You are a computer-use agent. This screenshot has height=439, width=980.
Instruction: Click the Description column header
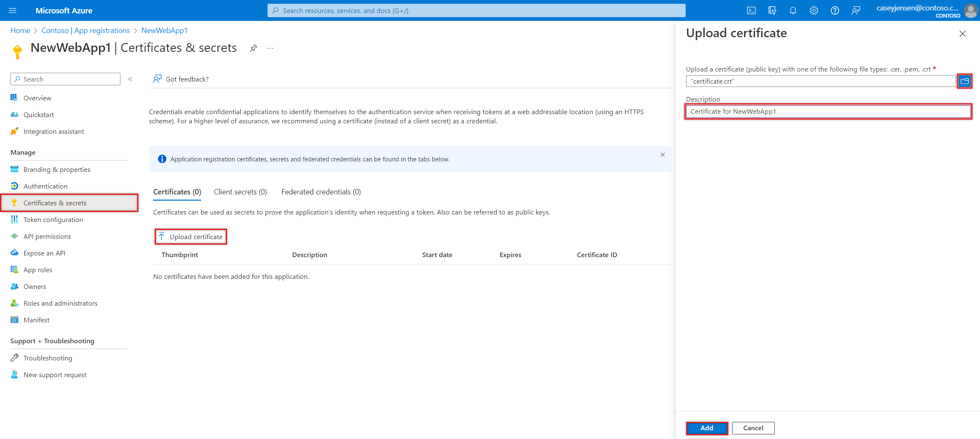(309, 255)
